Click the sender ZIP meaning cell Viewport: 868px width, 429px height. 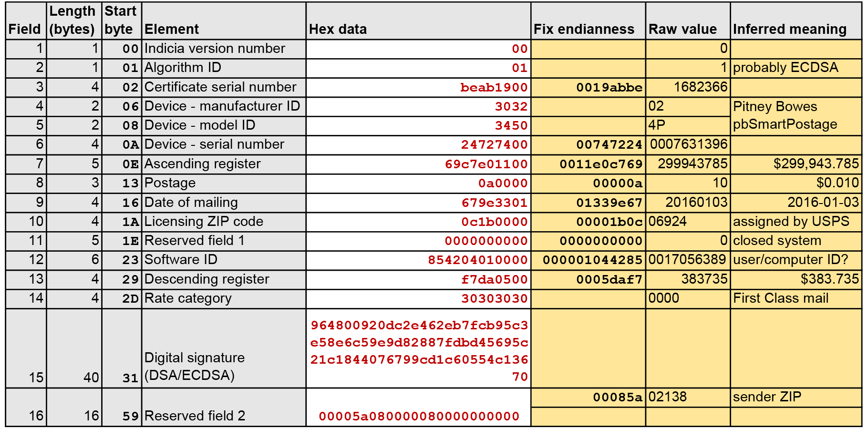[x=796, y=398]
